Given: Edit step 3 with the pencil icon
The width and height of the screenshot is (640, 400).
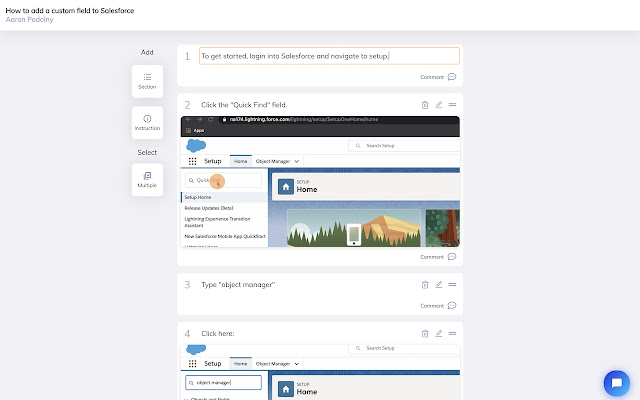Looking at the screenshot, I should tap(439, 285).
